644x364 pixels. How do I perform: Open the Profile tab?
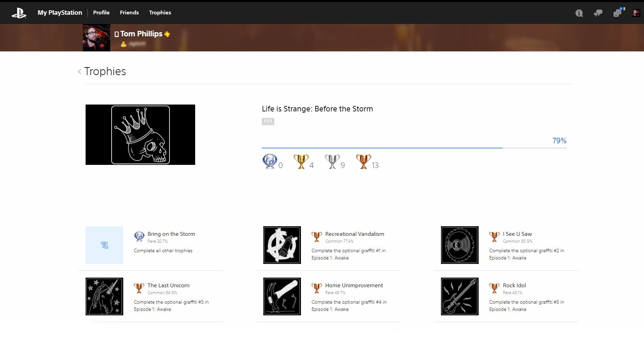pos(101,13)
